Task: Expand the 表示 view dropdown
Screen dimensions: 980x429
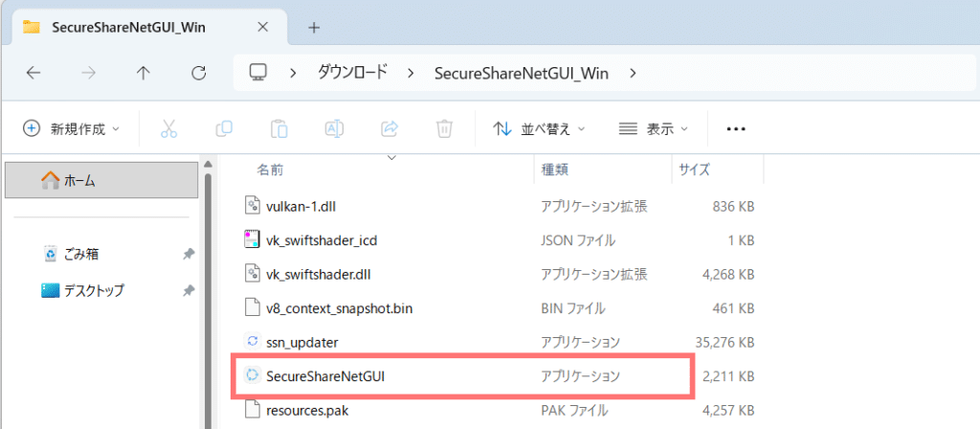Action: tap(654, 128)
